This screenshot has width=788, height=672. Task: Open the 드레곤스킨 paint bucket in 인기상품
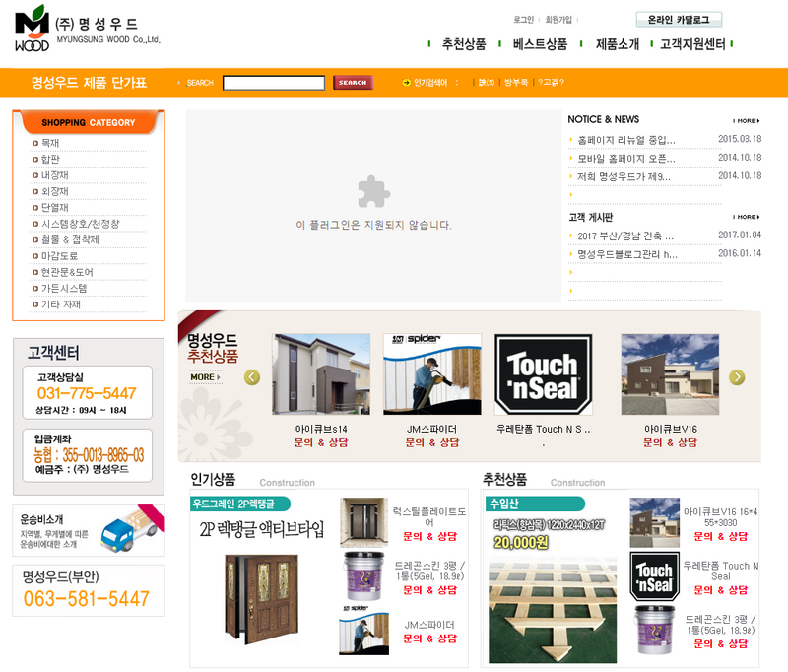pyautogui.click(x=363, y=576)
